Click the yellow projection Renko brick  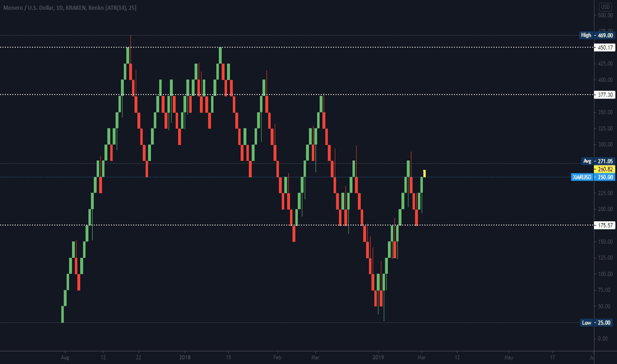tap(424, 173)
